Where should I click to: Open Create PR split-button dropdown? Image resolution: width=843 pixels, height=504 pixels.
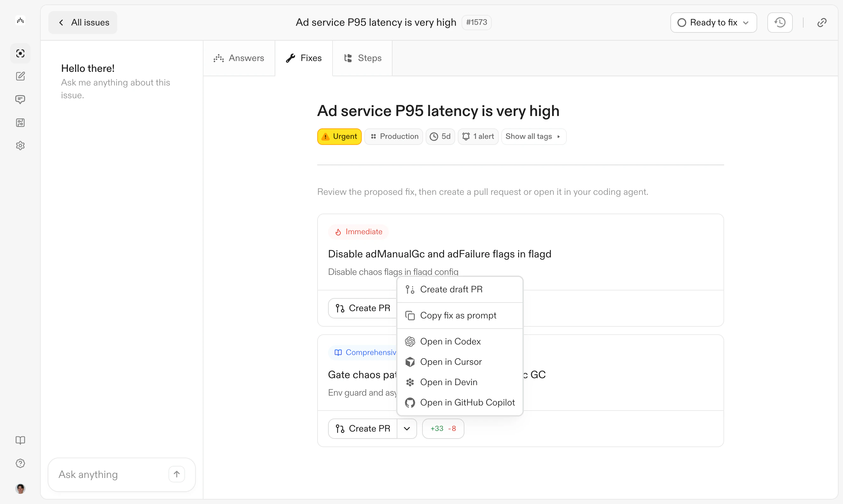(407, 428)
